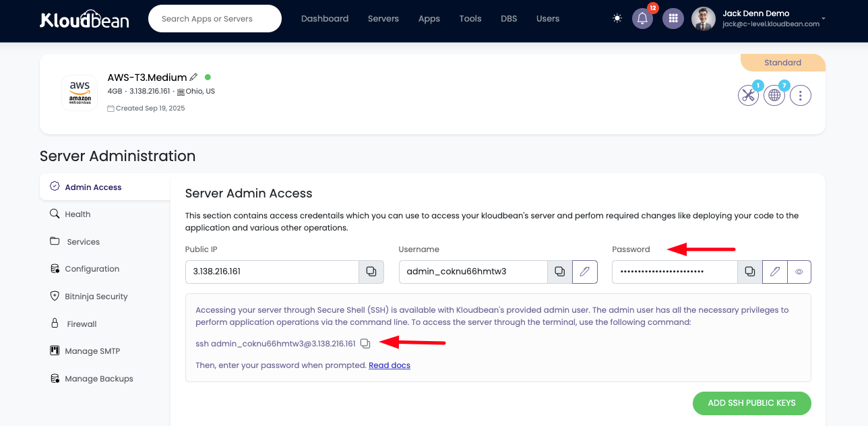Edit the server password
The width and height of the screenshot is (868, 426).
775,272
